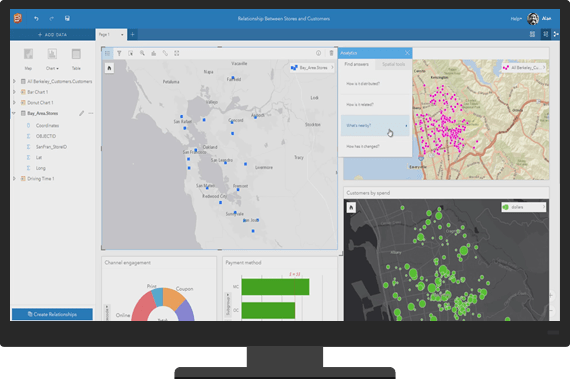Choose How has it changed question

click(x=375, y=146)
